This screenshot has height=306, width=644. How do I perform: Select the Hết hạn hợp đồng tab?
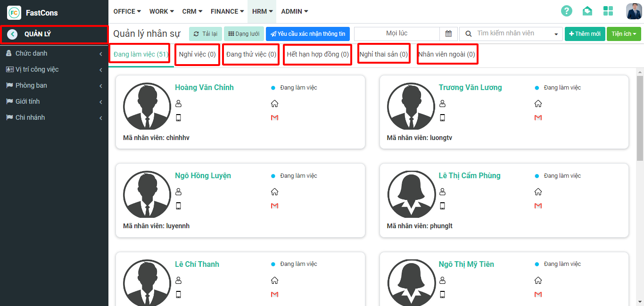tap(317, 55)
